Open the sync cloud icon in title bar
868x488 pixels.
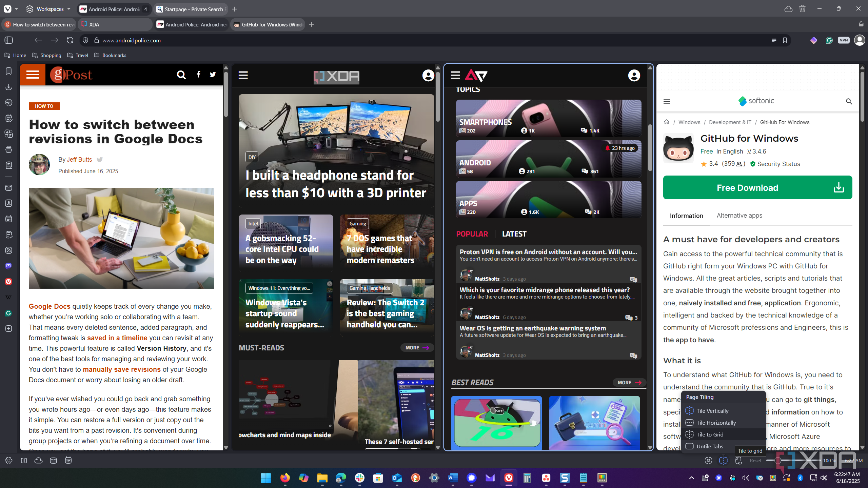pos(788,9)
